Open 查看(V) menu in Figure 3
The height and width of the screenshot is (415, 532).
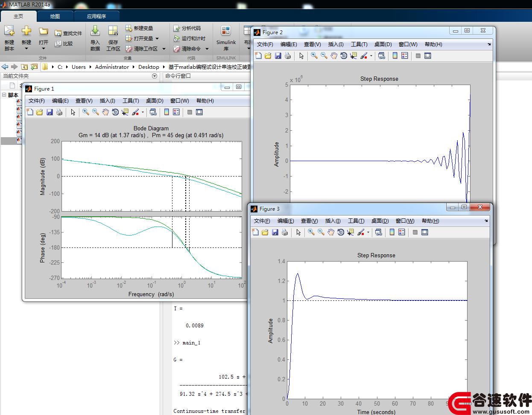[x=309, y=221]
